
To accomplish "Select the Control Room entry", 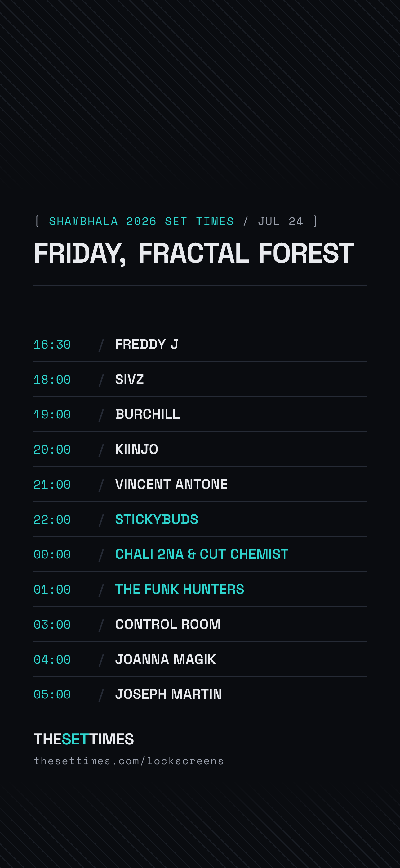I will tap(200, 624).
